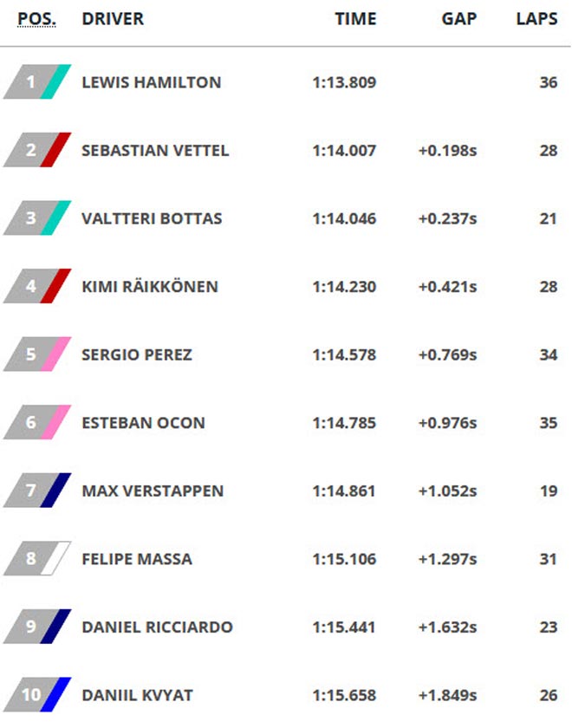Click Daniil Kvyat driver name
Screen dimensions: 572x728
(137, 696)
